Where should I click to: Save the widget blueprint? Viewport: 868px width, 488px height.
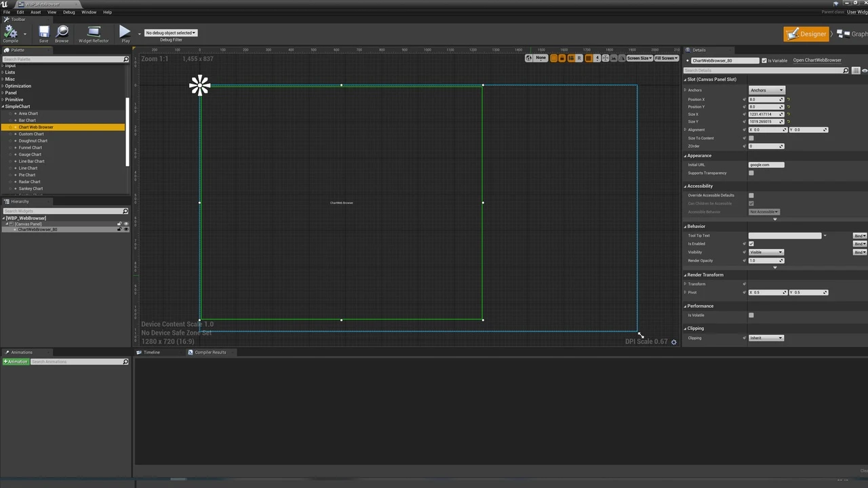(43, 33)
